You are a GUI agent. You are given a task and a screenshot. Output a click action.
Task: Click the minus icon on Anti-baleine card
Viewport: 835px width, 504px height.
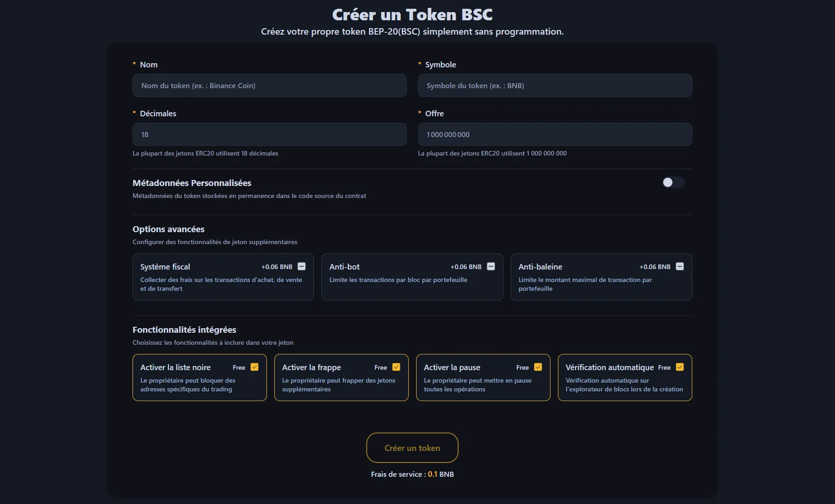[x=679, y=266]
